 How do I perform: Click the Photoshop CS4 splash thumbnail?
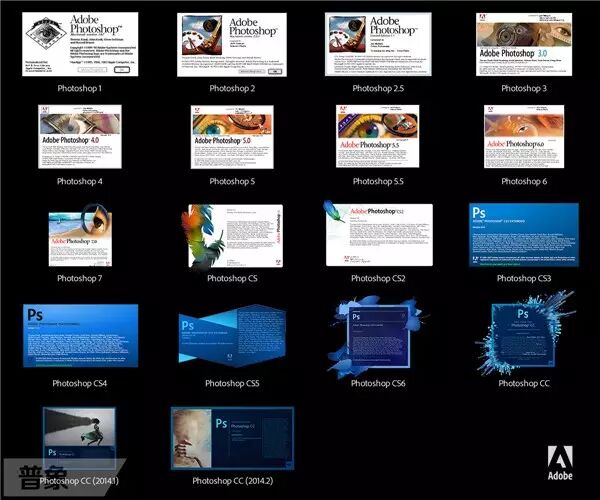(80, 336)
